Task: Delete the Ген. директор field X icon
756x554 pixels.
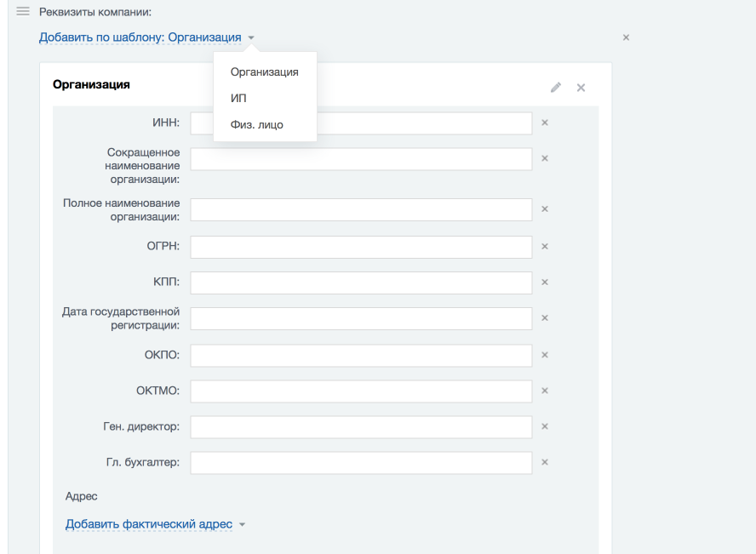Action: pos(545,426)
